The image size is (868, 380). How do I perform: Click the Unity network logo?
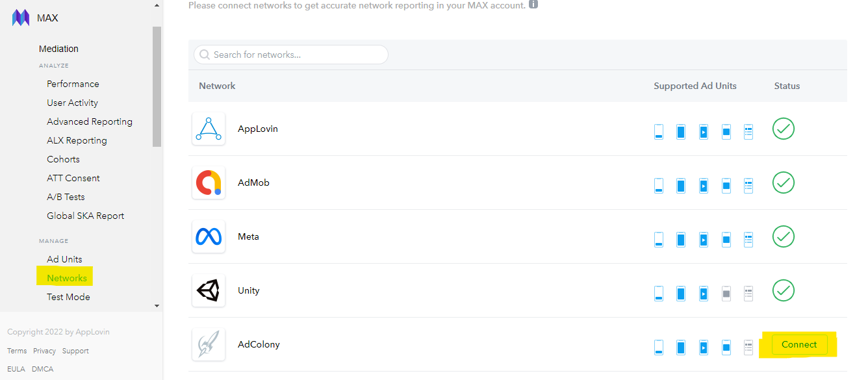pyautogui.click(x=209, y=290)
